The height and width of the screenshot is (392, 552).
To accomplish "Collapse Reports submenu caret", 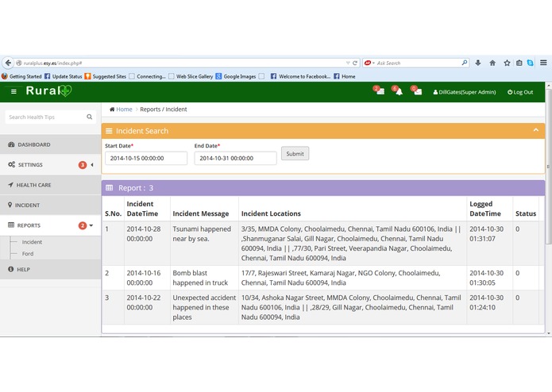I will point(91,225).
